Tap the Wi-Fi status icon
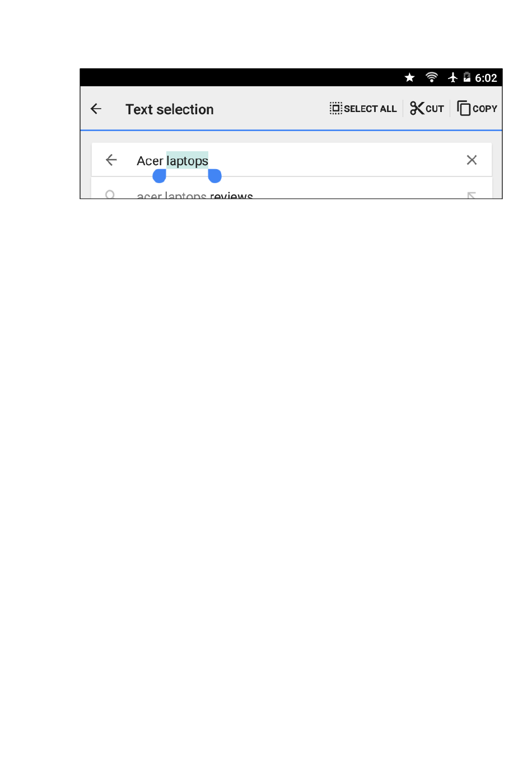Viewport: 532px width, 778px height. click(431, 77)
